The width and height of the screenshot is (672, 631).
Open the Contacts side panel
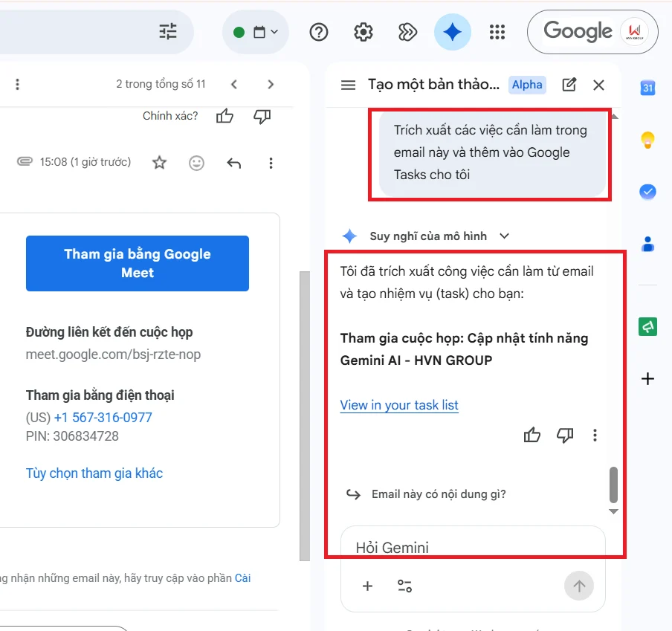pyautogui.click(x=647, y=245)
